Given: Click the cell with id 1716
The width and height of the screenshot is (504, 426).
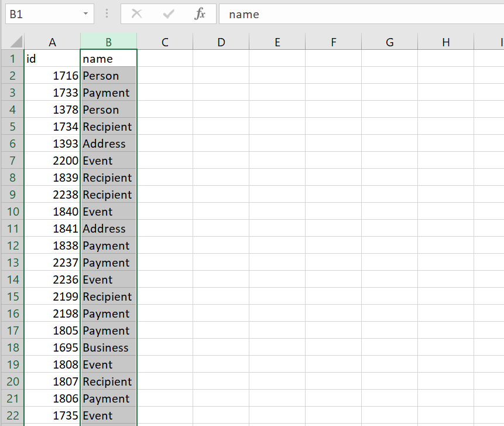Looking at the screenshot, I should click(x=53, y=76).
